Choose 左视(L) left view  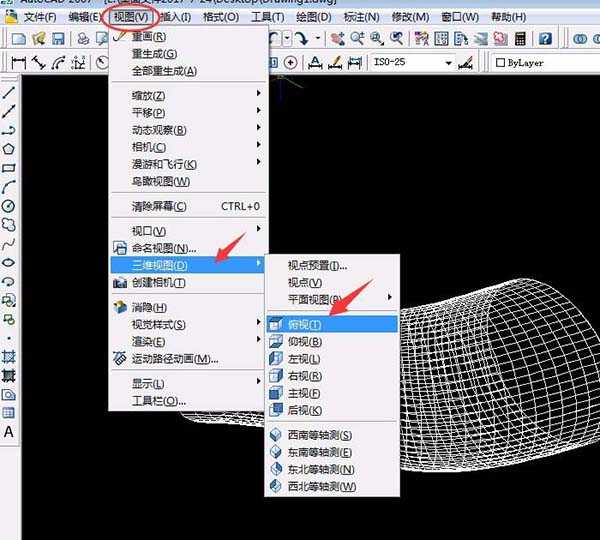pyautogui.click(x=332, y=359)
